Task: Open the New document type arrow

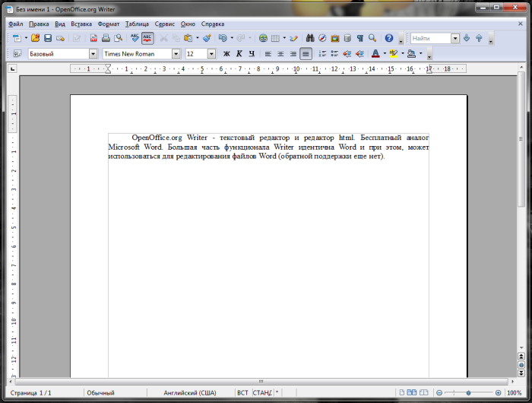Action: click(x=26, y=38)
